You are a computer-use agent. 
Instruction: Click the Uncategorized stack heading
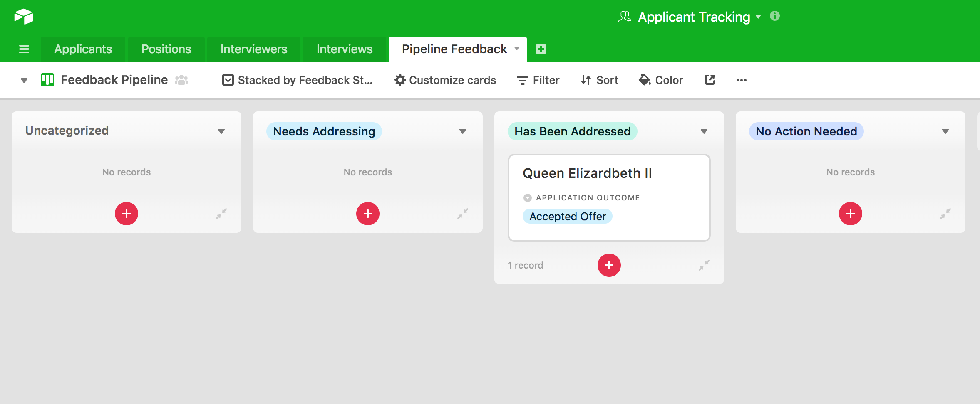click(67, 131)
